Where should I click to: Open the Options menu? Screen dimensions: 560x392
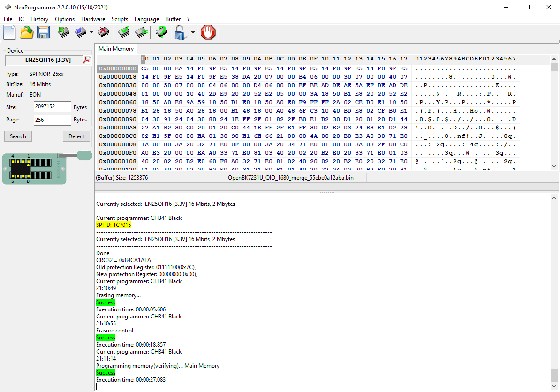tap(65, 19)
